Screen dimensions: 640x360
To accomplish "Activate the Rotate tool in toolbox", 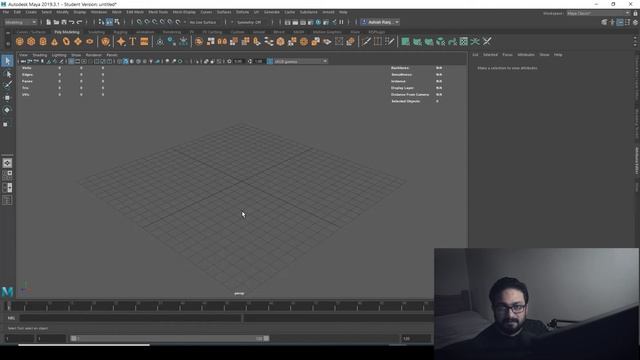I will pyautogui.click(x=7, y=110).
